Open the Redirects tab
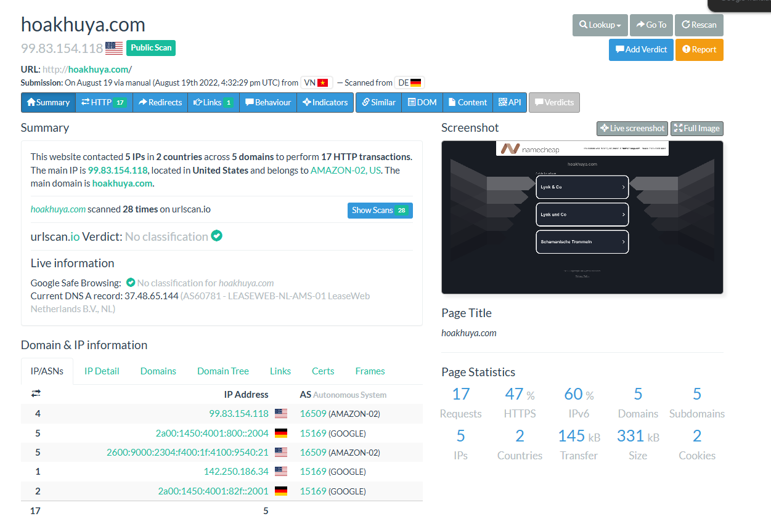This screenshot has height=532, width=771. point(160,103)
